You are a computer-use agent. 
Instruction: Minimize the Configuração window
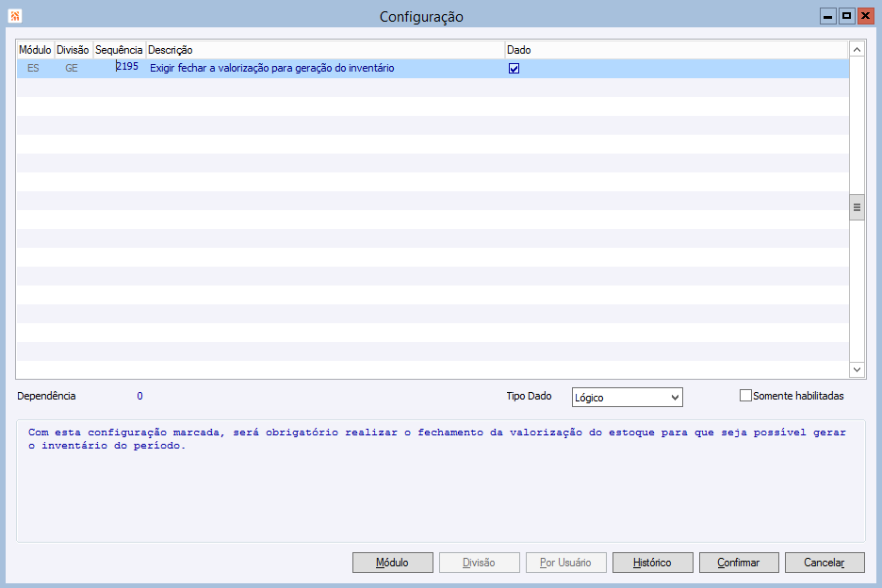[828, 16]
